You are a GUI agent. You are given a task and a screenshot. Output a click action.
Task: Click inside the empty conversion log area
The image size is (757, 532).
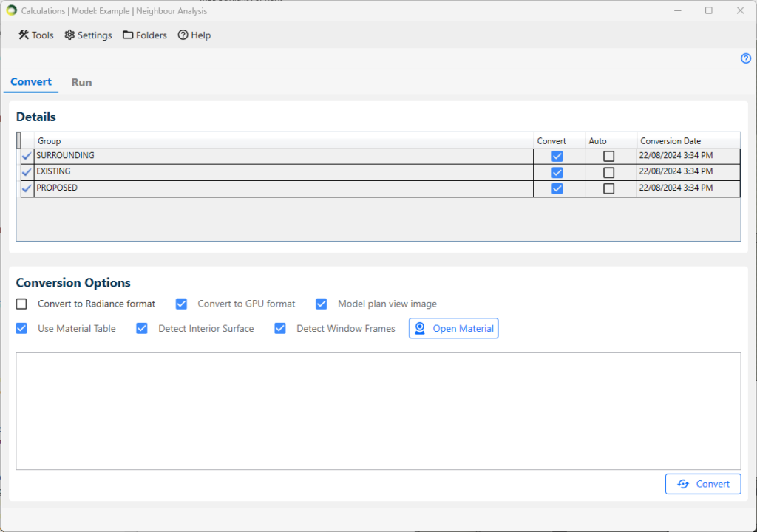(x=378, y=410)
